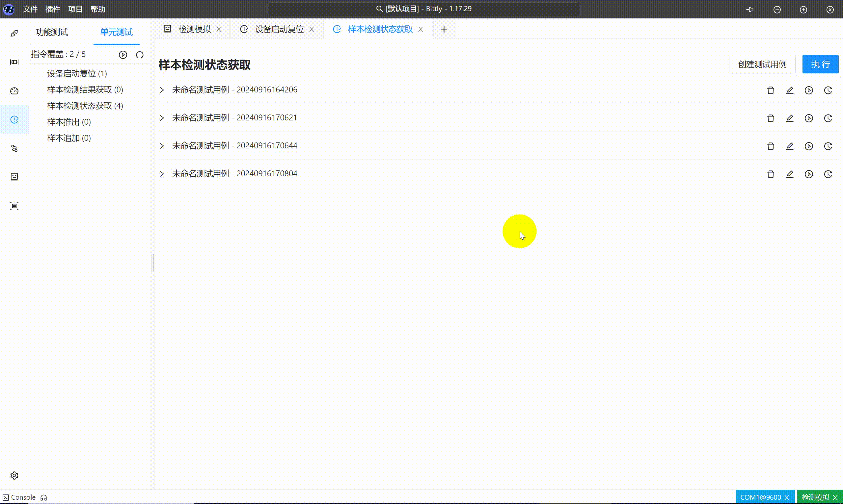The width and height of the screenshot is (843, 504).
Task: Delete test case 20240916164206 with trash icon
Action: 771,90
